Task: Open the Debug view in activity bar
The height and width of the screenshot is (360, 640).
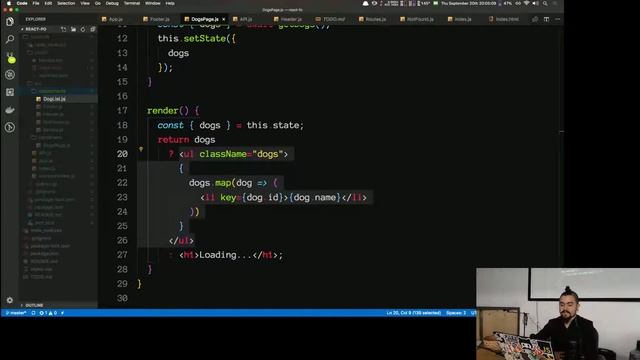Action: tap(10, 75)
